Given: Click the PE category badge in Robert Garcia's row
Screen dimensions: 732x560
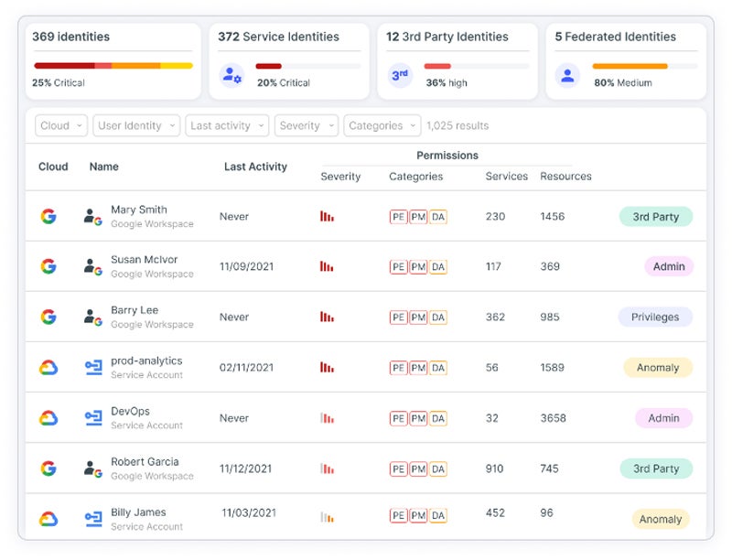Looking at the screenshot, I should [398, 468].
